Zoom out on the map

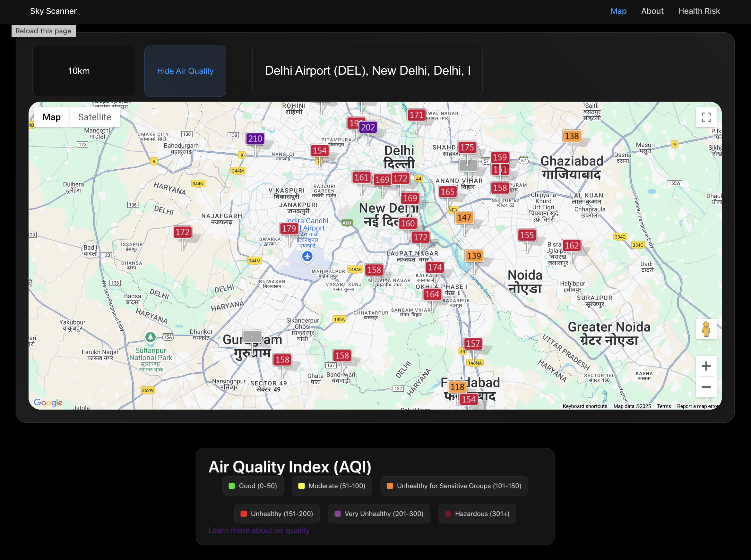coord(706,387)
